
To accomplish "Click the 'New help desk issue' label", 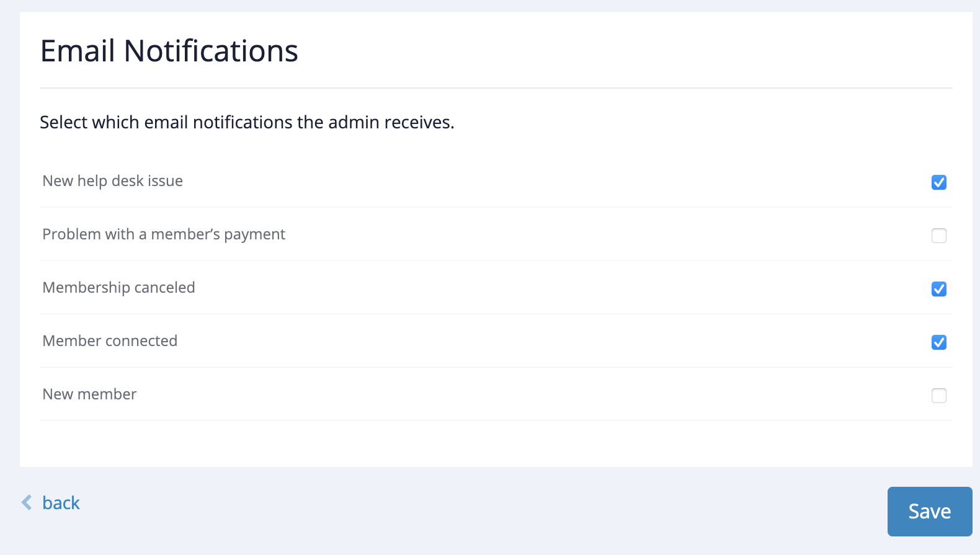I will [112, 181].
